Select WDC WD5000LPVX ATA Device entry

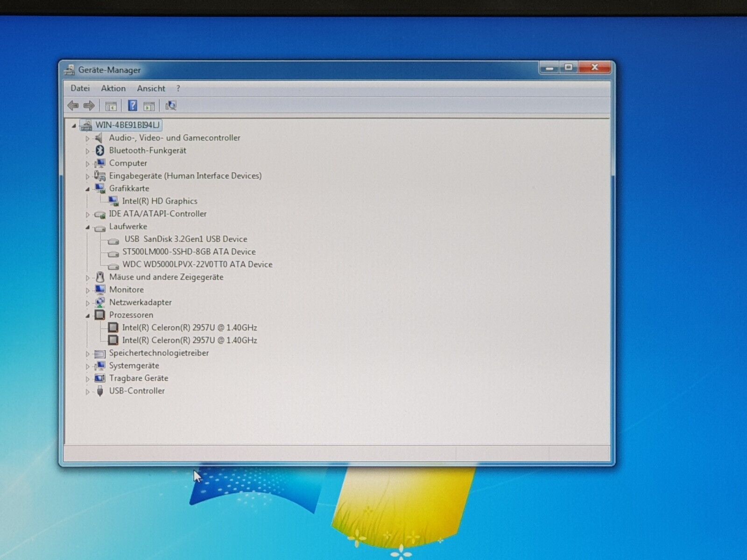pos(197,265)
